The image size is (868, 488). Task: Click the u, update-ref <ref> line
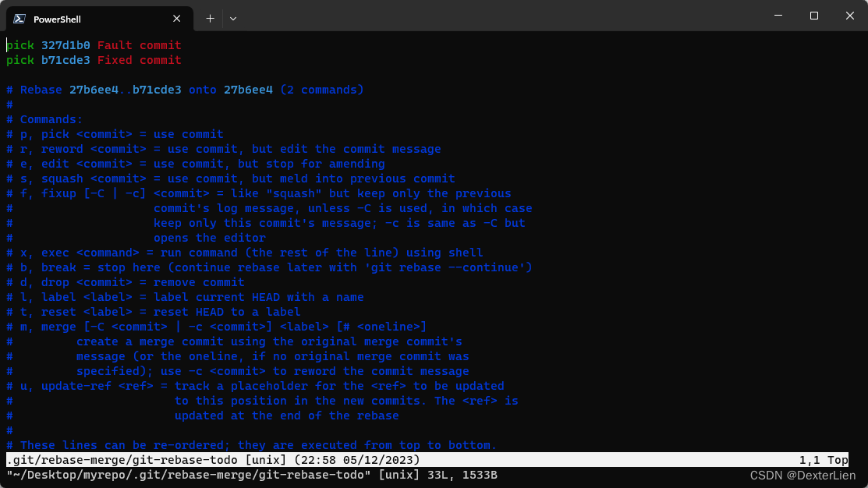255,386
